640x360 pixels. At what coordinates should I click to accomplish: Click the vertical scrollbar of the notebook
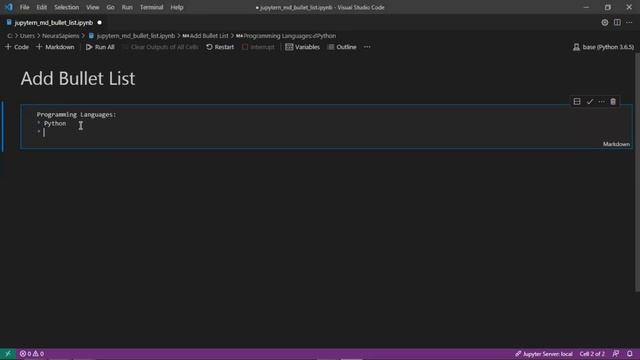637,172
